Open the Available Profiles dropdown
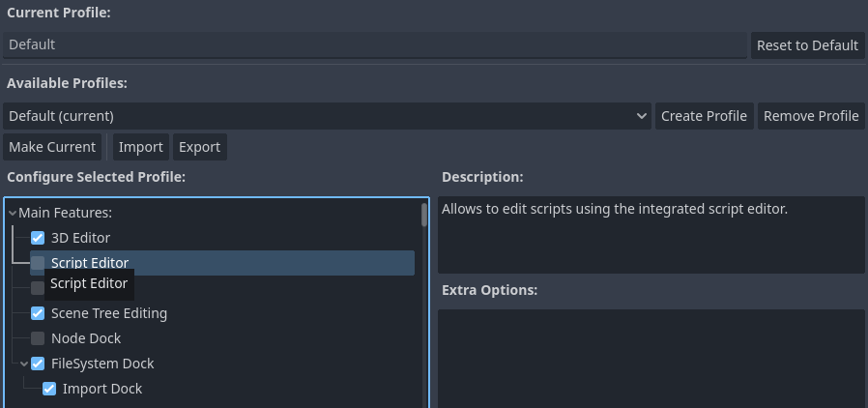Viewport: 868px width, 408px height. point(327,116)
